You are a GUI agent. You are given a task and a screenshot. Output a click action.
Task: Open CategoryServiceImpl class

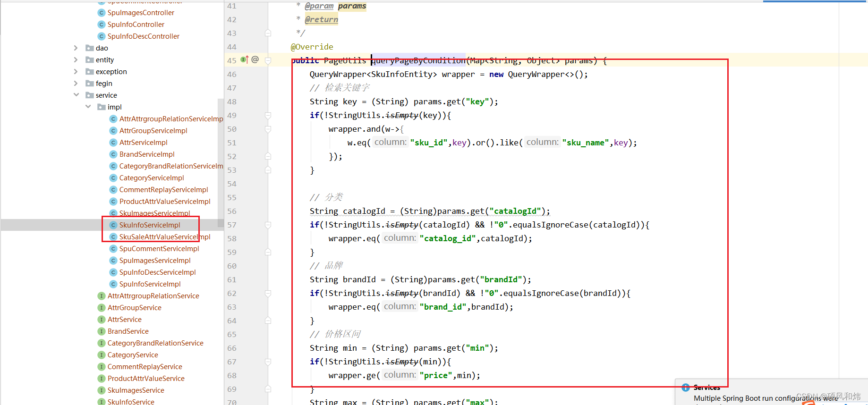point(152,178)
